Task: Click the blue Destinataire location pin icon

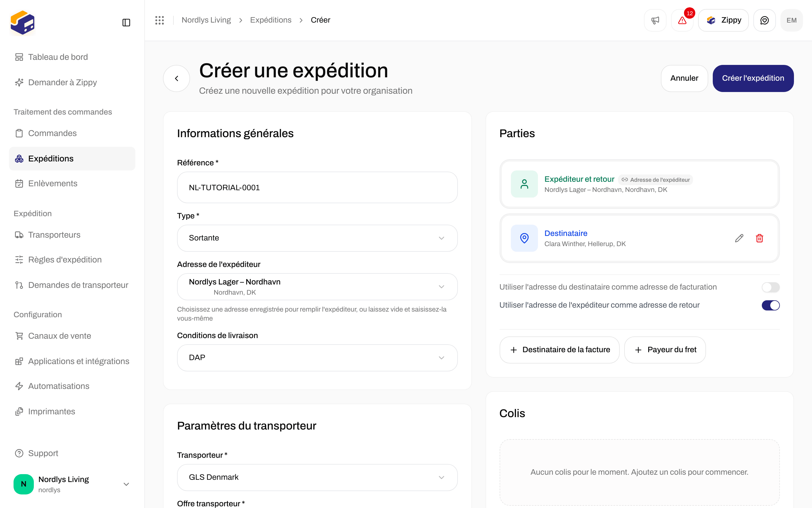Action: click(x=524, y=238)
